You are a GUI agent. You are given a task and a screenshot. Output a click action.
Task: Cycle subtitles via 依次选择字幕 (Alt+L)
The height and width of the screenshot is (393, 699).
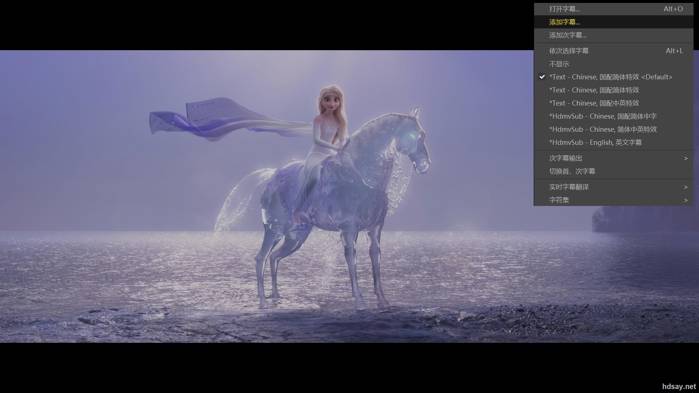pos(613,51)
